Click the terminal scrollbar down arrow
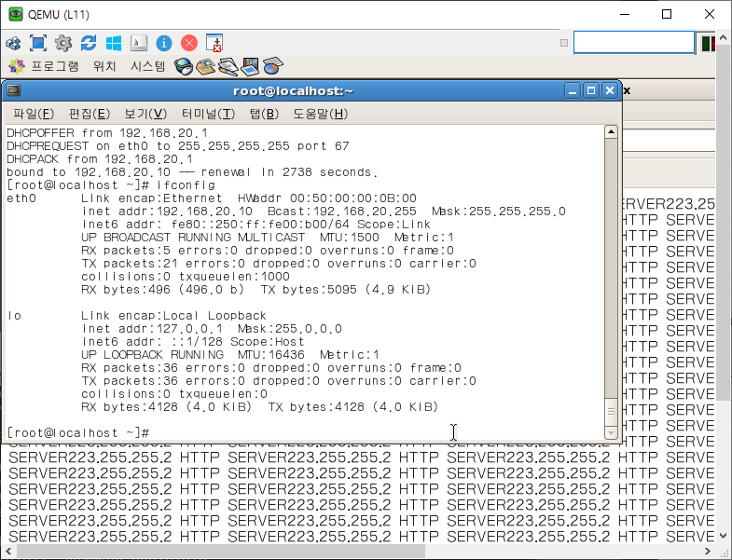This screenshot has height=560, width=732. (x=611, y=433)
